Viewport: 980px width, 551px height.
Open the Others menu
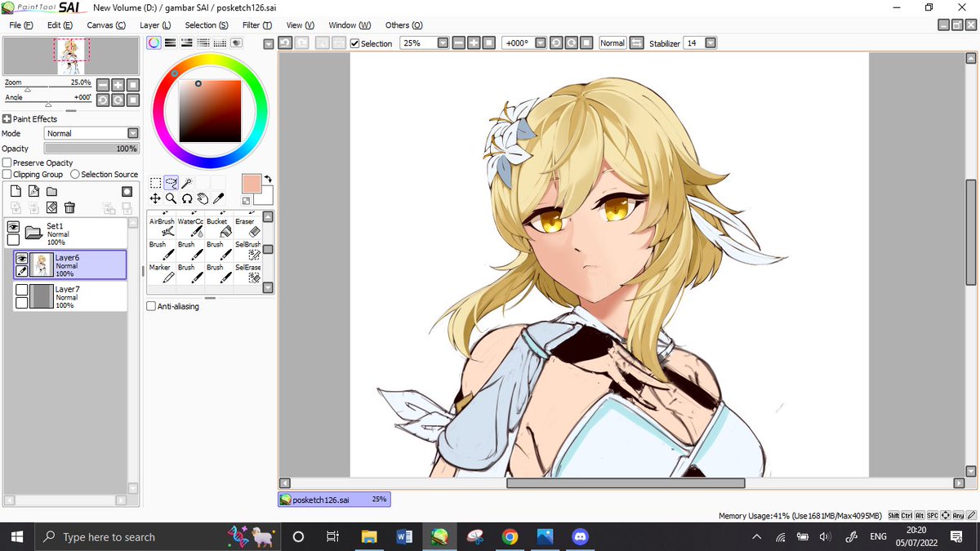(404, 25)
